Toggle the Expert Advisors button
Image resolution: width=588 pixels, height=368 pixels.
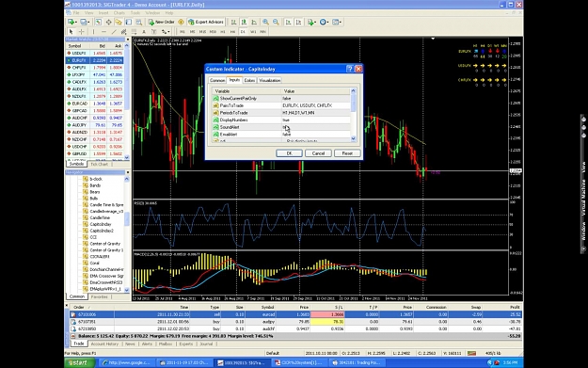click(x=206, y=23)
